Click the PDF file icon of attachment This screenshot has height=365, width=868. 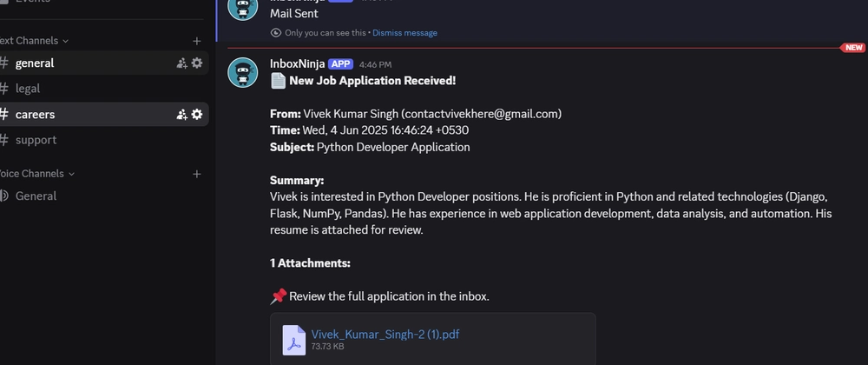[x=294, y=340]
